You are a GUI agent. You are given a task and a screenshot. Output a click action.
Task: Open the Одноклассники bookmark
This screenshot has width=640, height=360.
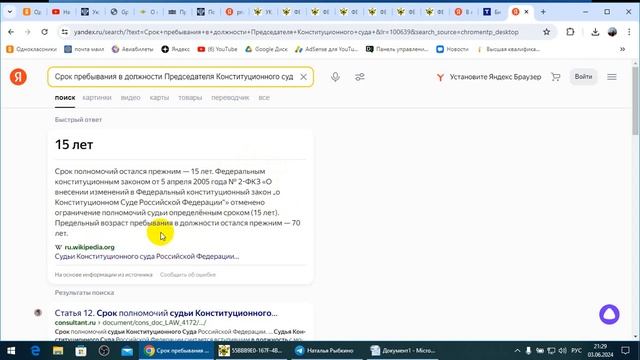pos(31,49)
